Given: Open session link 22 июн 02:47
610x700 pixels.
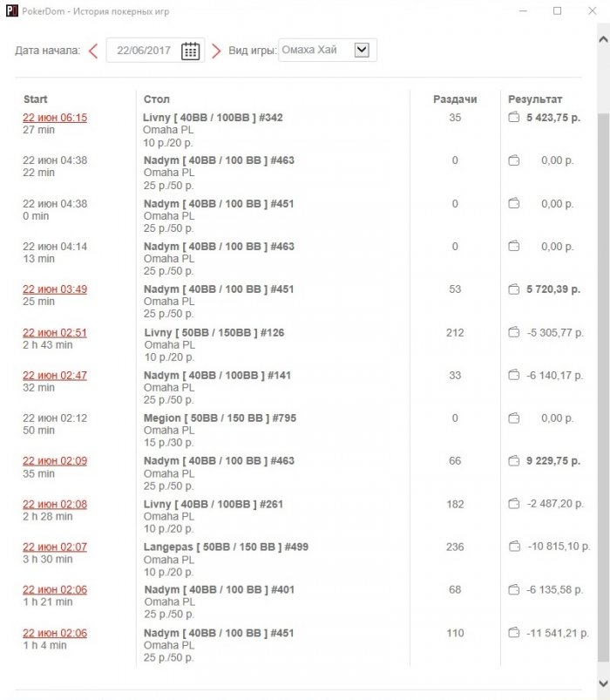Looking at the screenshot, I should tap(55, 375).
